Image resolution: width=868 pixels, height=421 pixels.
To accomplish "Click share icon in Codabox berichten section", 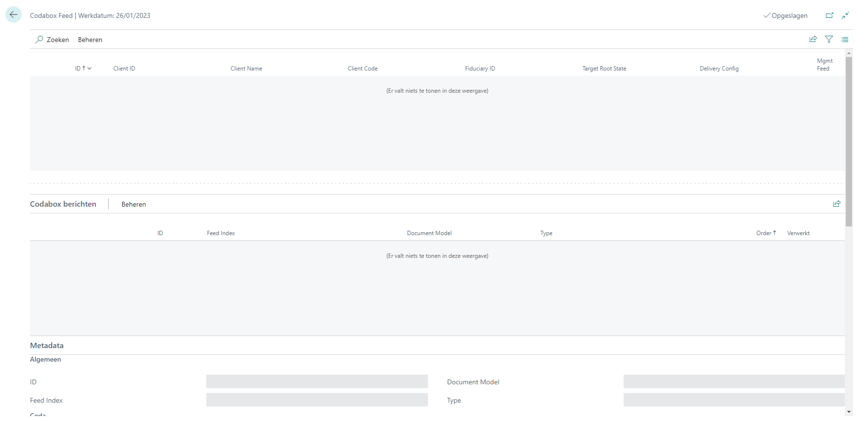I will pyautogui.click(x=837, y=204).
